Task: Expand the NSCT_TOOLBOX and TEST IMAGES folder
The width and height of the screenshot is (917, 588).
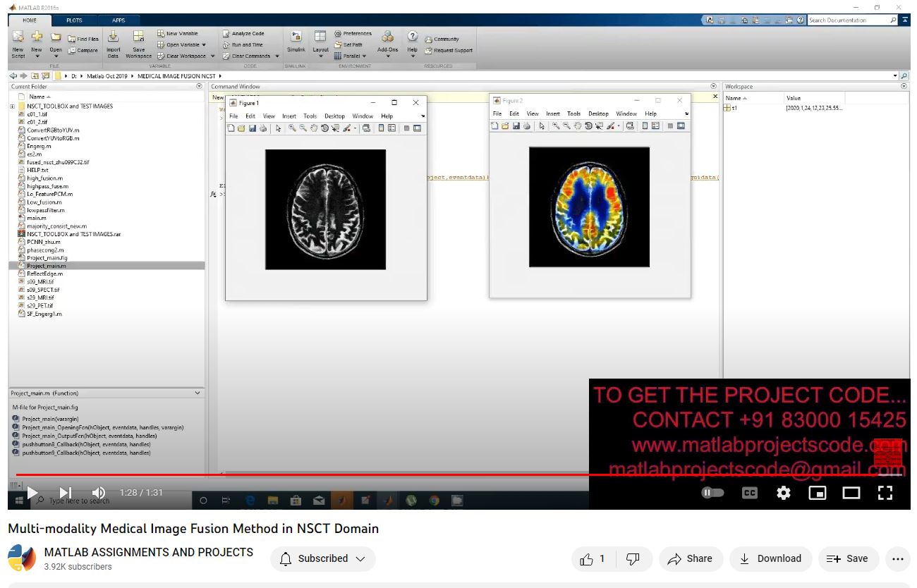Action: [12, 106]
